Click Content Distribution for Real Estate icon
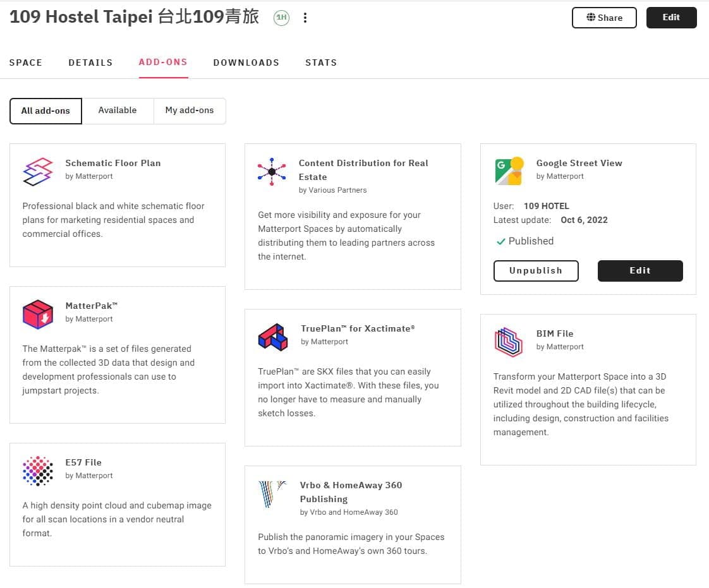 (x=272, y=171)
